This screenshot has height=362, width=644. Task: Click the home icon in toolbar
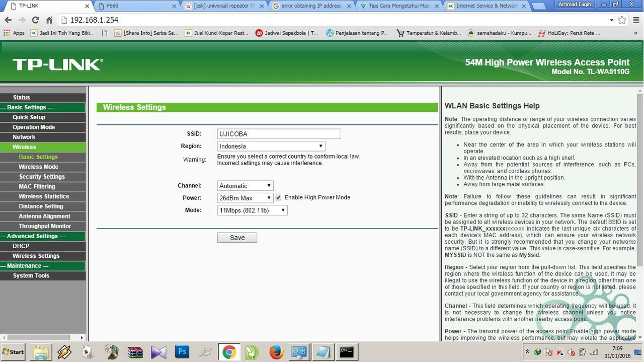pyautogui.click(x=49, y=20)
